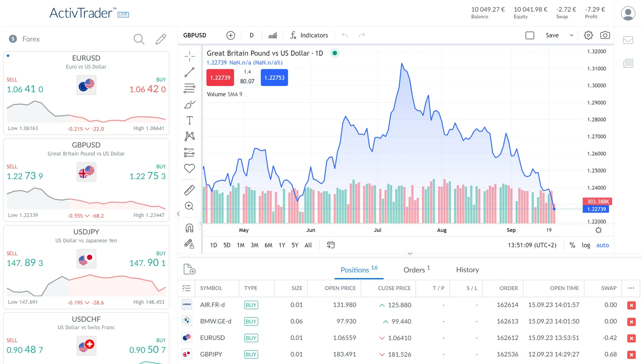Open the Indicators menu
Image resolution: width=642 pixels, height=364 pixels.
pyautogui.click(x=309, y=35)
